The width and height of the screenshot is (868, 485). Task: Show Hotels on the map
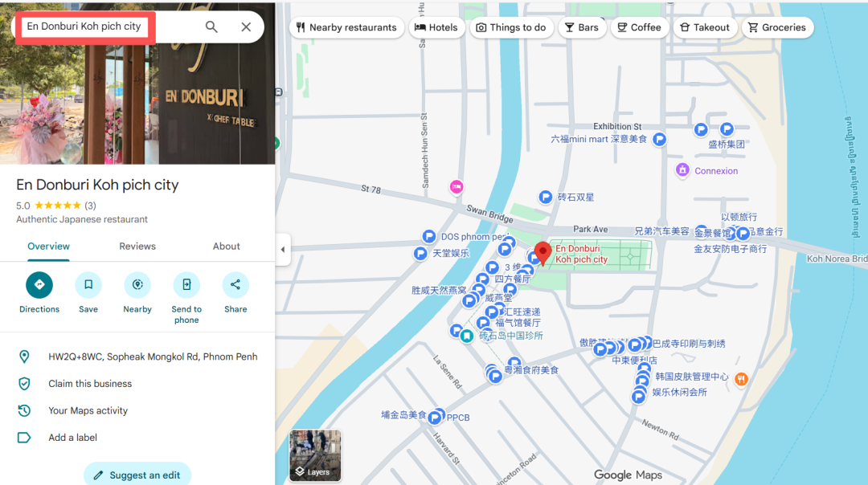click(436, 27)
